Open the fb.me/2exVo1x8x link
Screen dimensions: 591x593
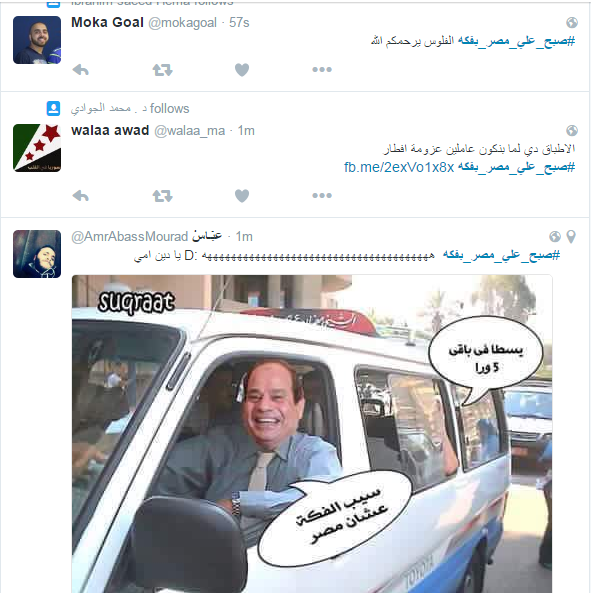tap(399, 167)
